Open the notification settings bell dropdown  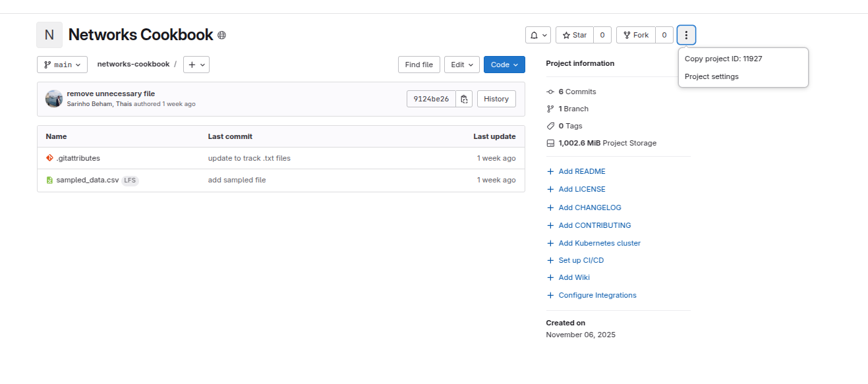pyautogui.click(x=538, y=35)
